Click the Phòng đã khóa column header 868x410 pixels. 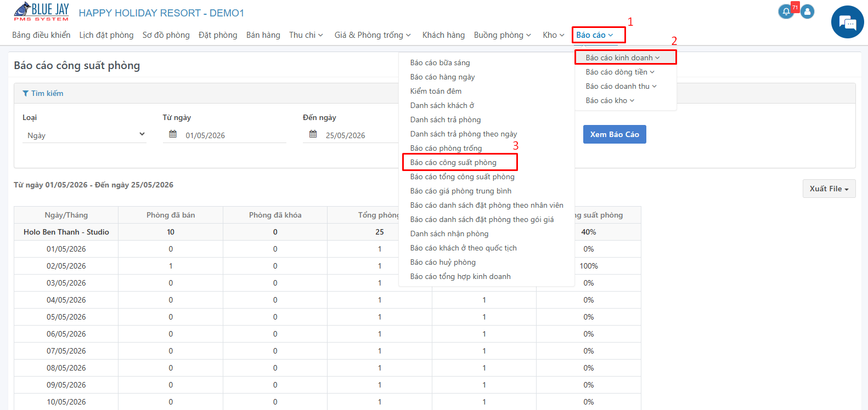point(275,215)
